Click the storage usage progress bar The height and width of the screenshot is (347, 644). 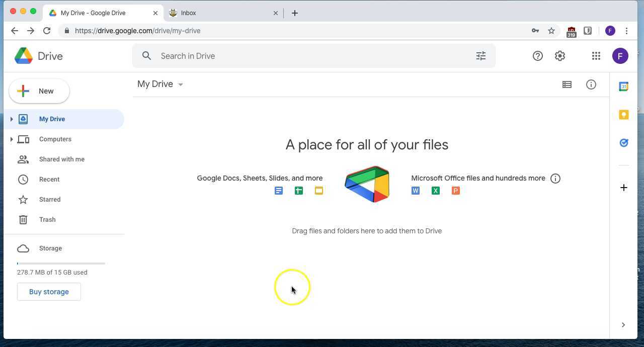click(60, 263)
